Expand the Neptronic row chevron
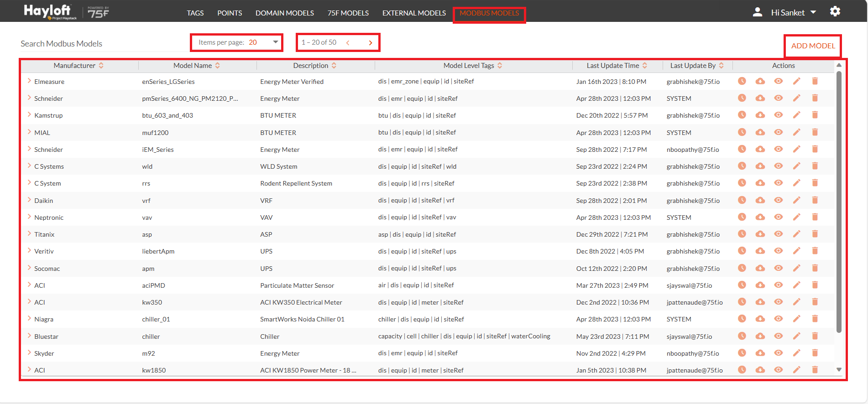 point(29,217)
